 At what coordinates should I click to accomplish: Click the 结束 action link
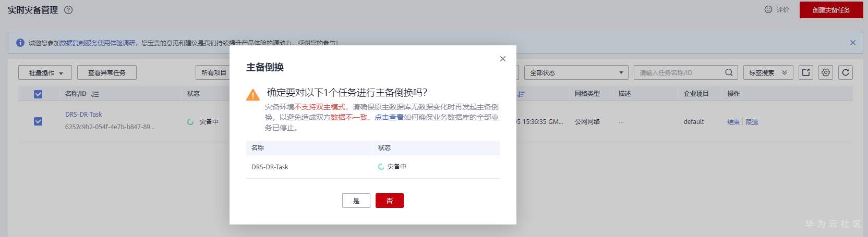pyautogui.click(x=733, y=122)
